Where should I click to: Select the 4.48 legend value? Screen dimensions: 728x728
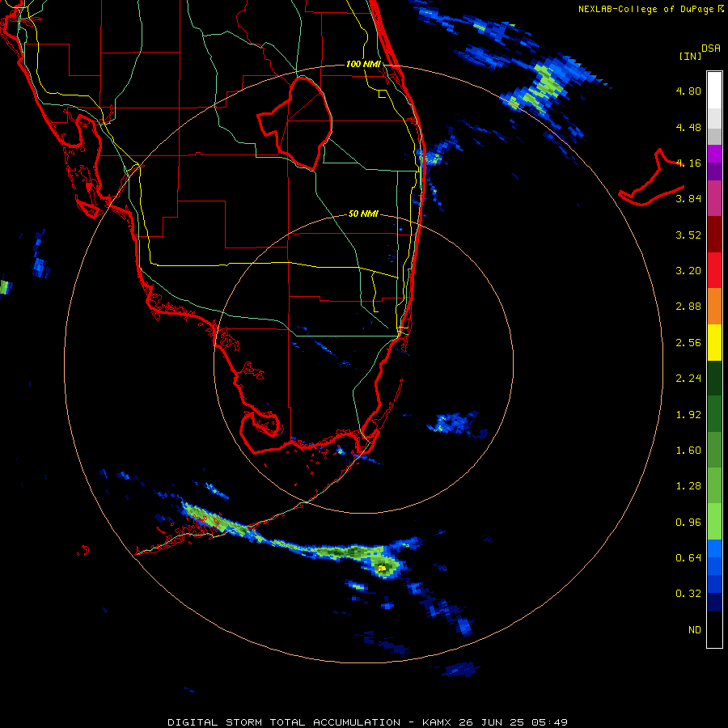(688, 127)
